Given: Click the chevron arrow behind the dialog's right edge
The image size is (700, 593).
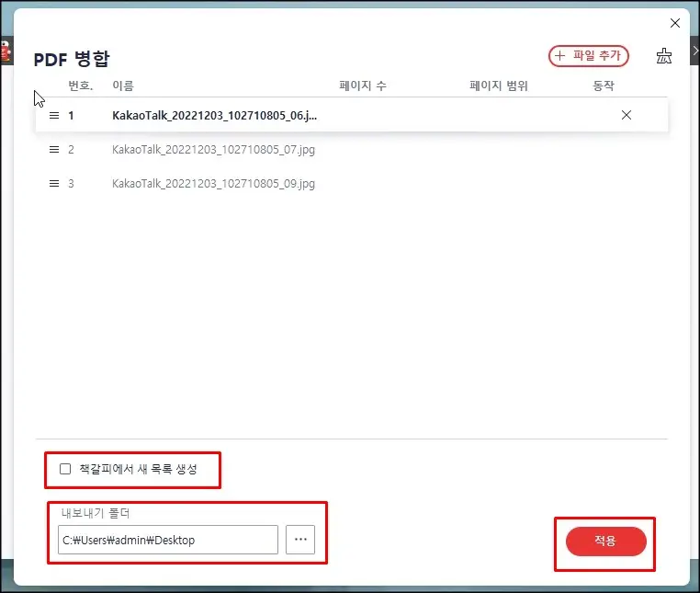Looking at the screenshot, I should pos(695,51).
